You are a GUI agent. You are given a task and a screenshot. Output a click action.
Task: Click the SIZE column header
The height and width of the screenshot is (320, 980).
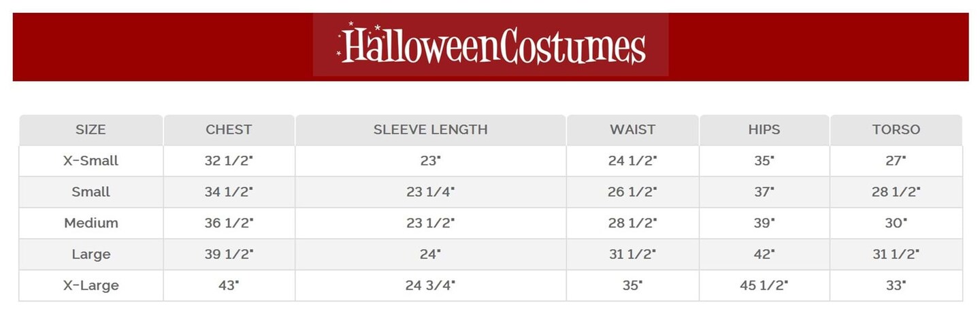pyautogui.click(x=91, y=129)
